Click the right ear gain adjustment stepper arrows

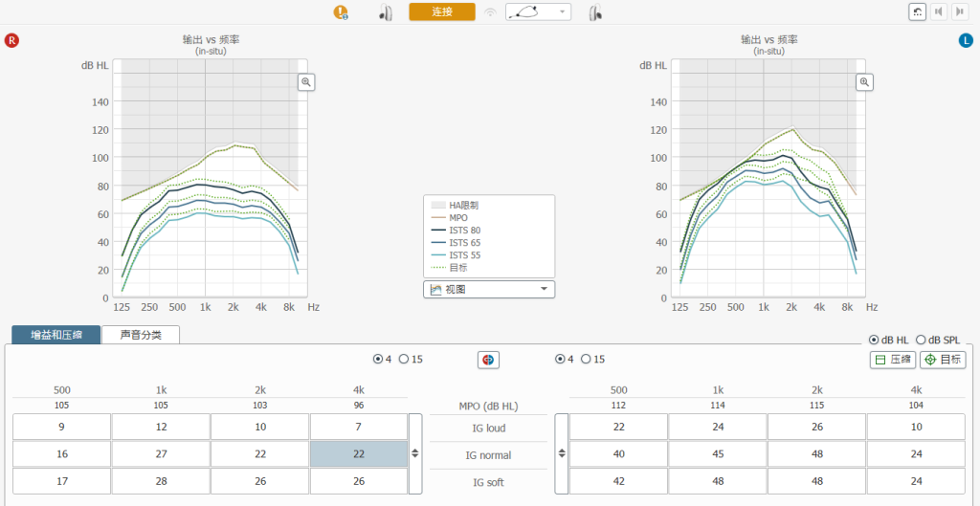click(414, 453)
